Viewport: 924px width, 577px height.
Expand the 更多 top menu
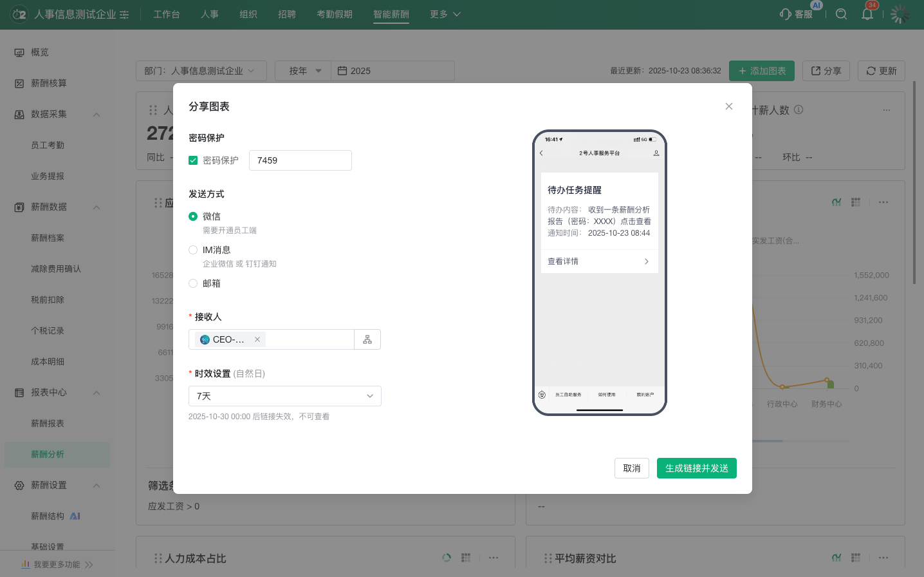(445, 14)
